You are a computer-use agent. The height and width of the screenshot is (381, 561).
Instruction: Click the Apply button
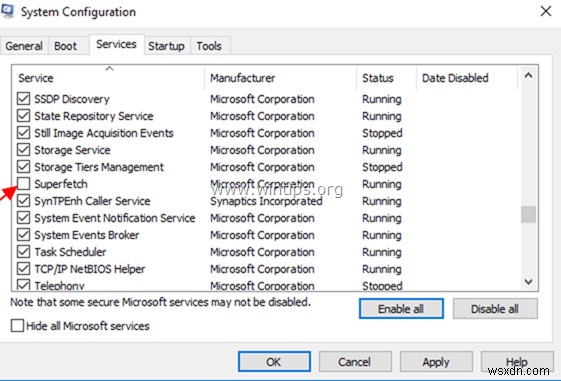(436, 362)
